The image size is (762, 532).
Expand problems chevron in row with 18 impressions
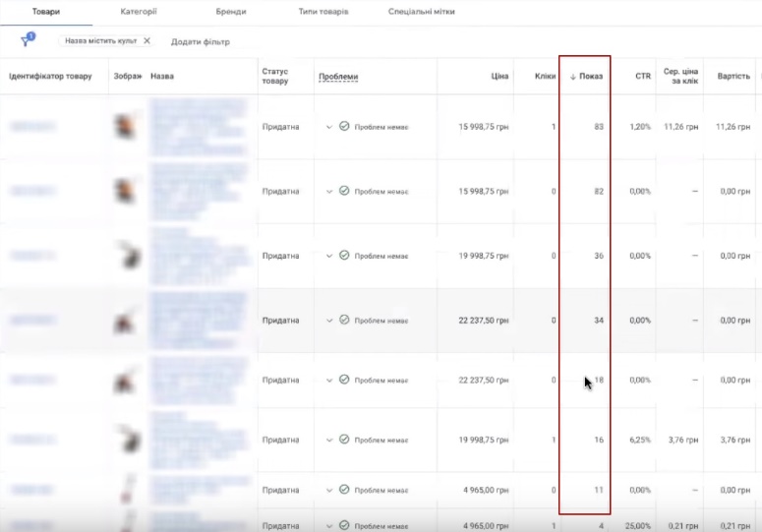tap(329, 380)
